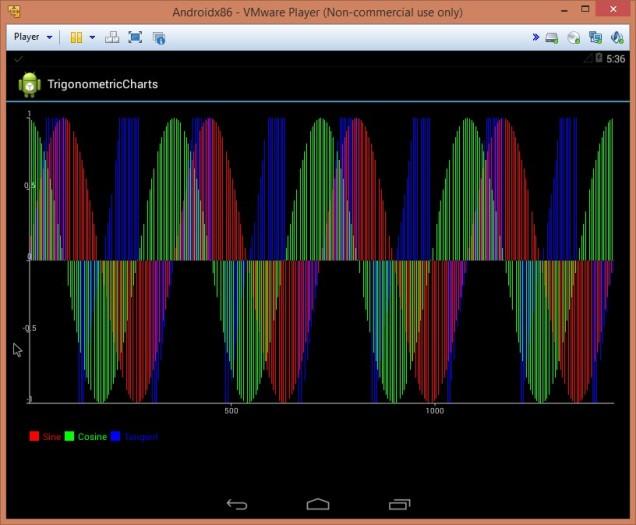Screen dimensions: 636x525
Task: Expand the dropdown arrow next to pause
Action: [92, 37]
